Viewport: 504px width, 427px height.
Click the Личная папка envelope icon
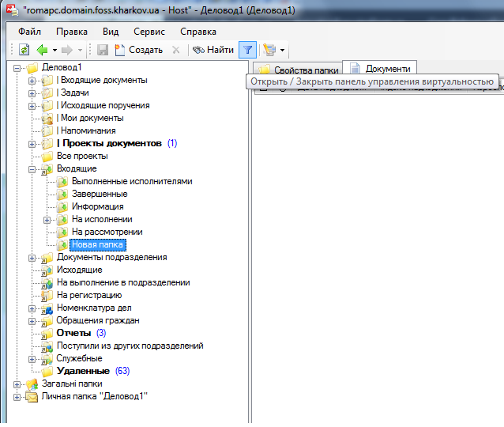pyautogui.click(x=32, y=396)
